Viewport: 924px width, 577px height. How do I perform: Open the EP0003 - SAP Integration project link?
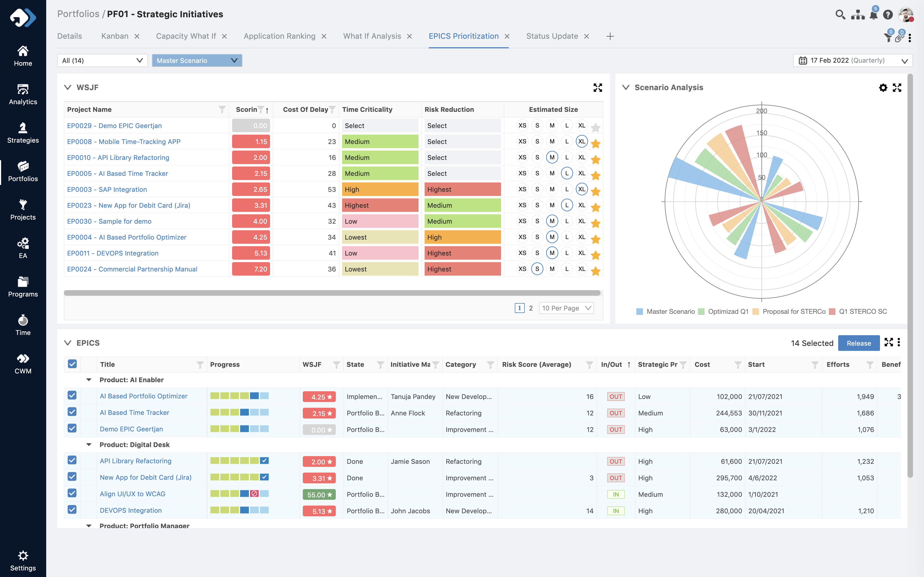pyautogui.click(x=107, y=189)
